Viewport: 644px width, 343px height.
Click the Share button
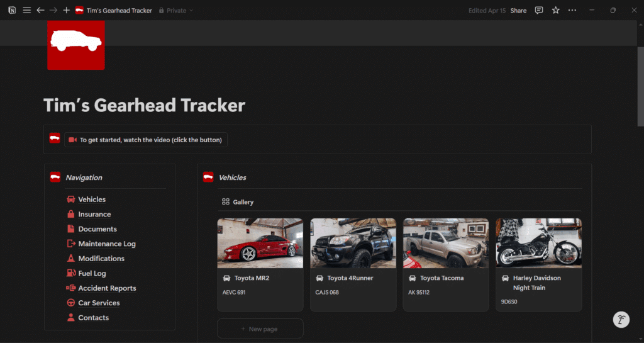pos(518,11)
